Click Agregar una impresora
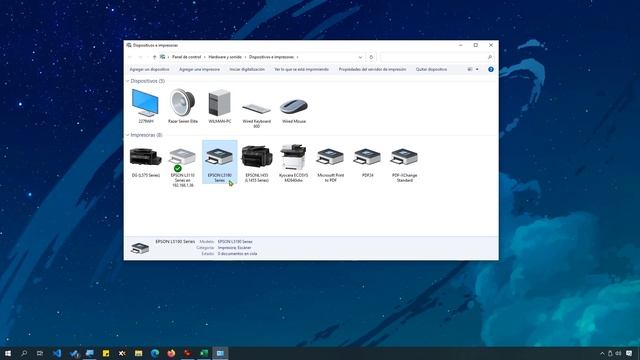 pos(199,69)
